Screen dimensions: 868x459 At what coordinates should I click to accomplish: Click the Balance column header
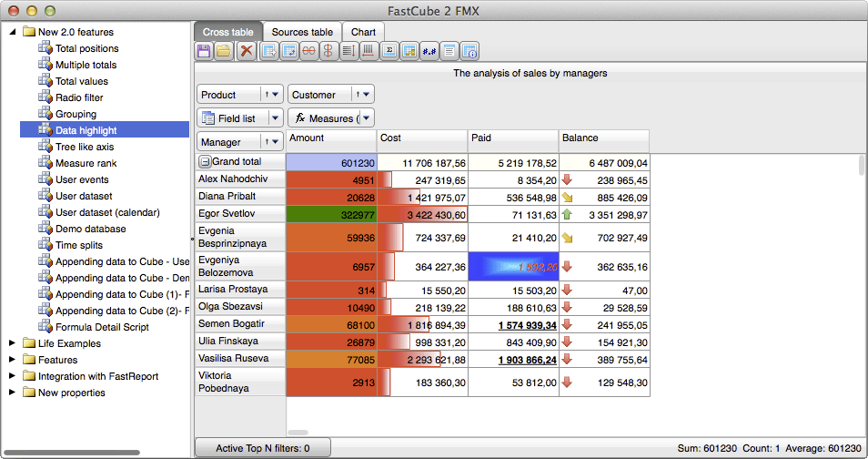pyautogui.click(x=603, y=138)
